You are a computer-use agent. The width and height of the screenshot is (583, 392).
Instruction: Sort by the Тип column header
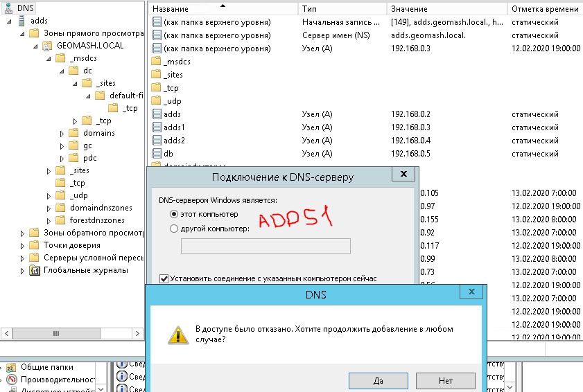click(x=342, y=8)
